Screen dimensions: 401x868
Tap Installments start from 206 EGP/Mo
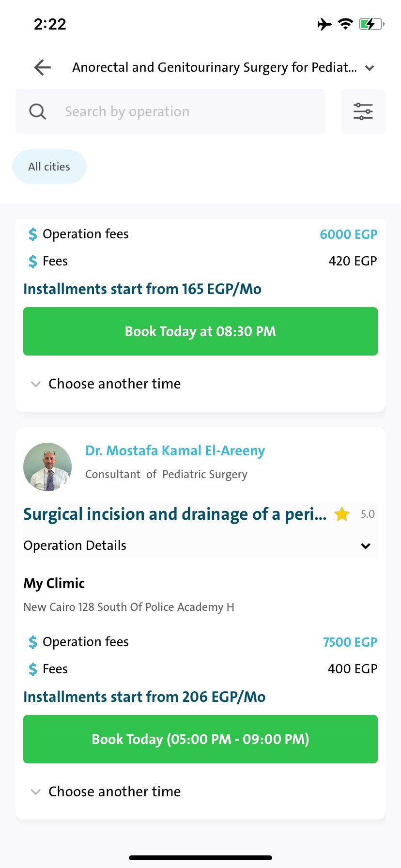click(144, 697)
